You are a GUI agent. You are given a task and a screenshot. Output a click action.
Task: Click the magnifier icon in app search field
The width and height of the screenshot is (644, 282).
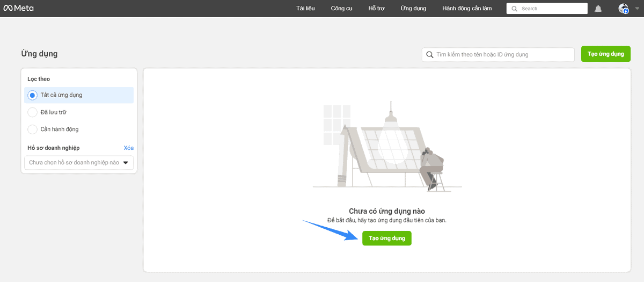(x=430, y=55)
